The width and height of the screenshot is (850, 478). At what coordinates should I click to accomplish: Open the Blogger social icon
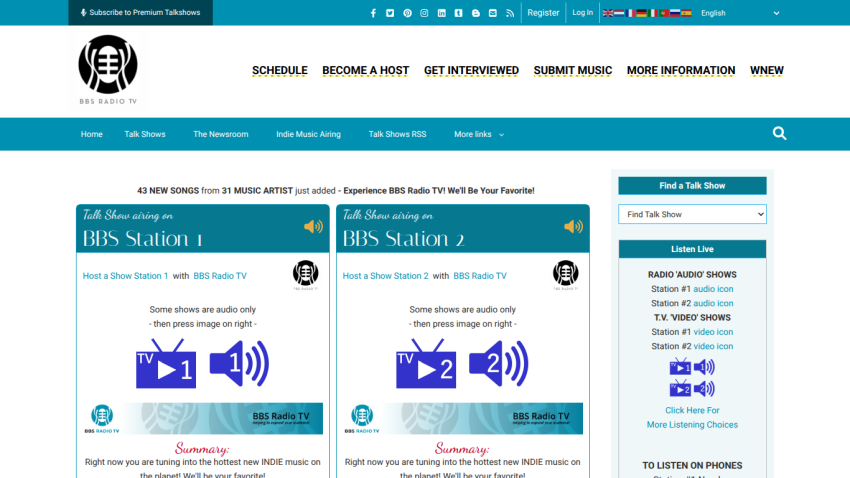[476, 13]
